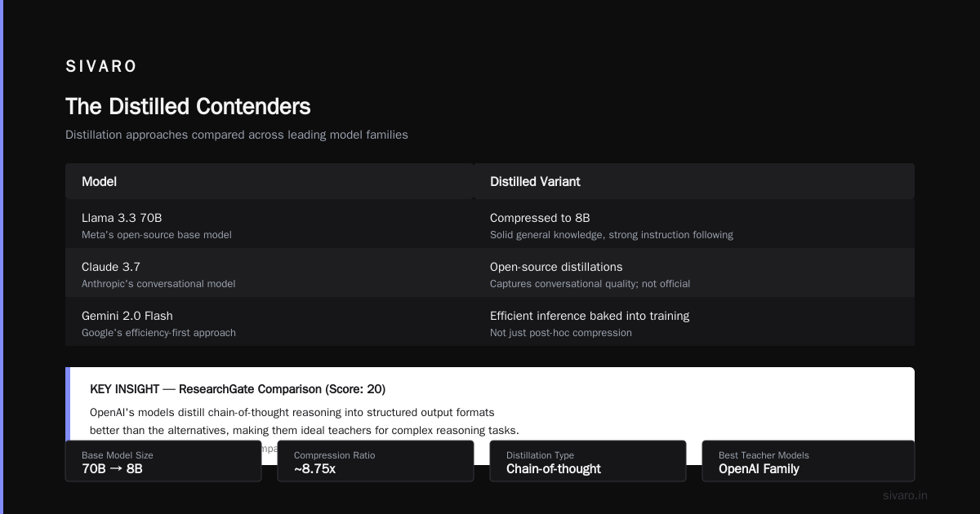Open the sivaro.in footer link
This screenshot has width=980, height=514.
905,495
